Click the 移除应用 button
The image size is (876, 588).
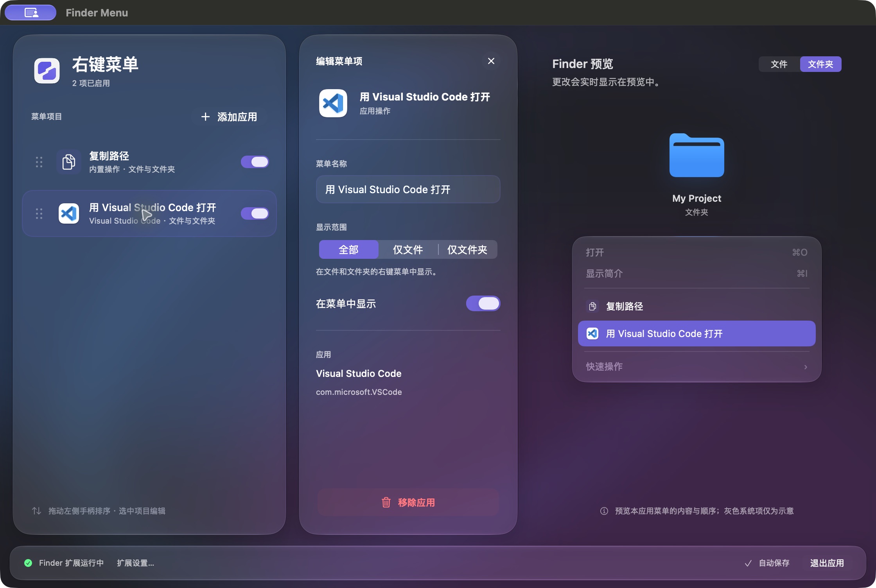coord(408,502)
